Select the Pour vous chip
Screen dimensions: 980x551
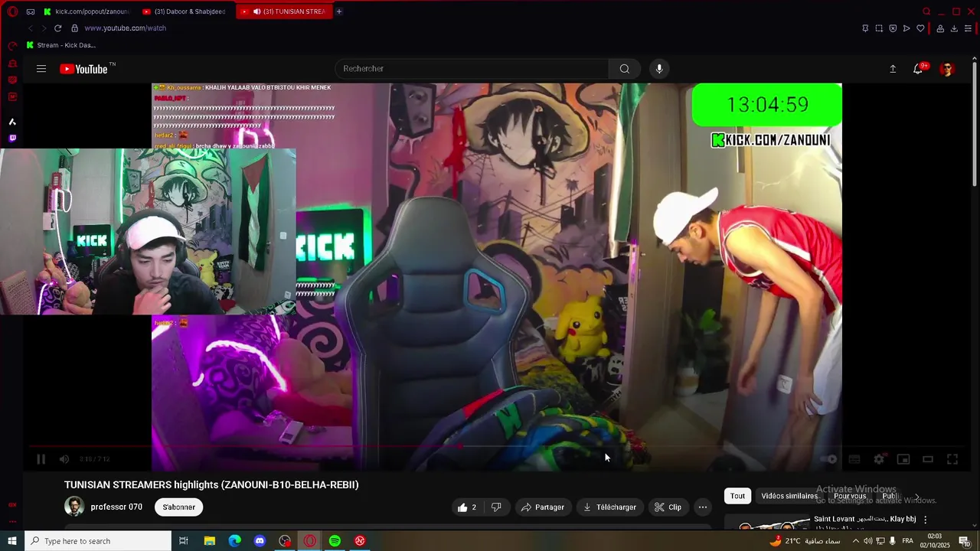[850, 496]
